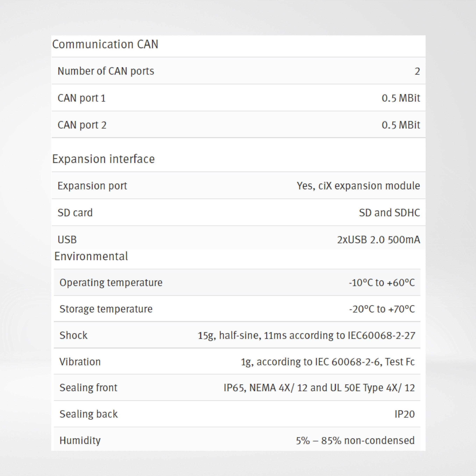Select the Vibration specification value text
The image size is (476, 476).
tap(328, 362)
